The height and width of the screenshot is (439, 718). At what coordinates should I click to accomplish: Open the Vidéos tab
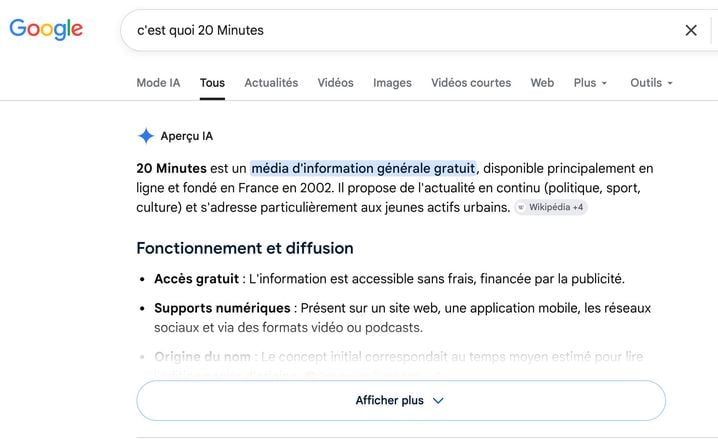tap(336, 83)
